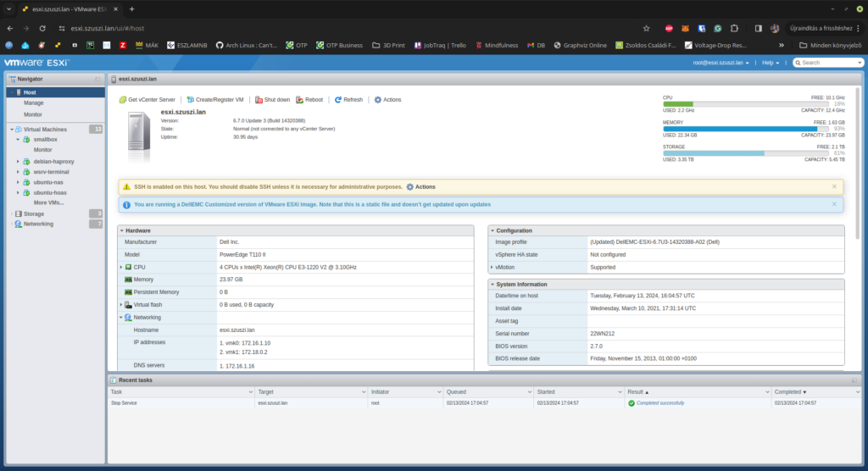The width and height of the screenshot is (868, 471).
Task: Open the OTP Business bookmark
Action: pyautogui.click(x=339, y=46)
